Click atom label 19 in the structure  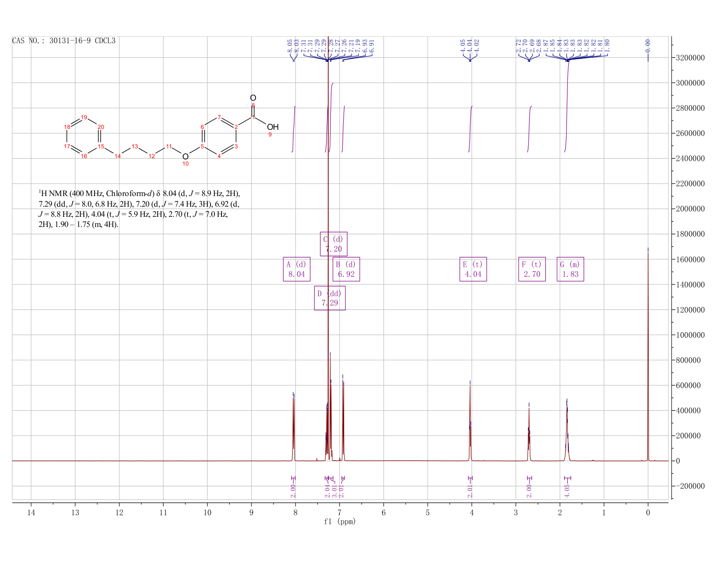(x=84, y=117)
